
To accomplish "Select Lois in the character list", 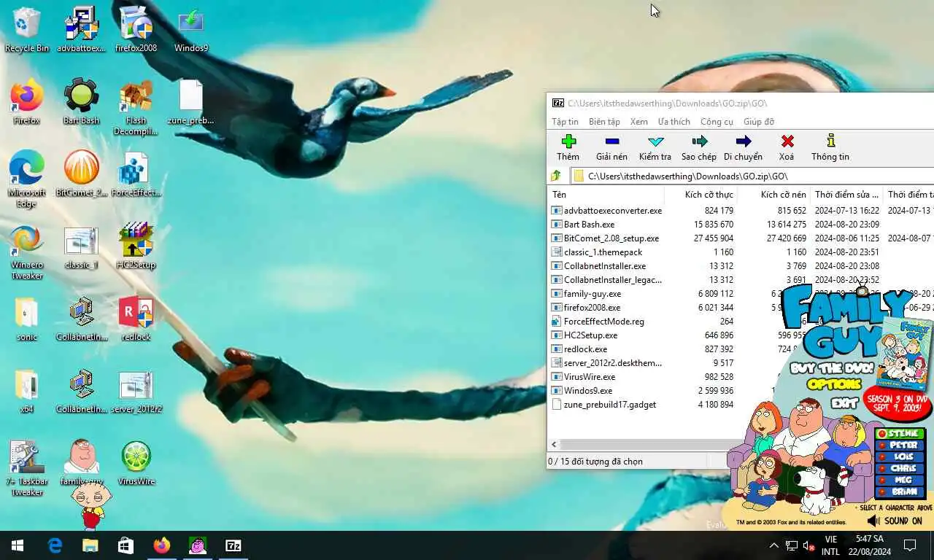I will [900, 457].
